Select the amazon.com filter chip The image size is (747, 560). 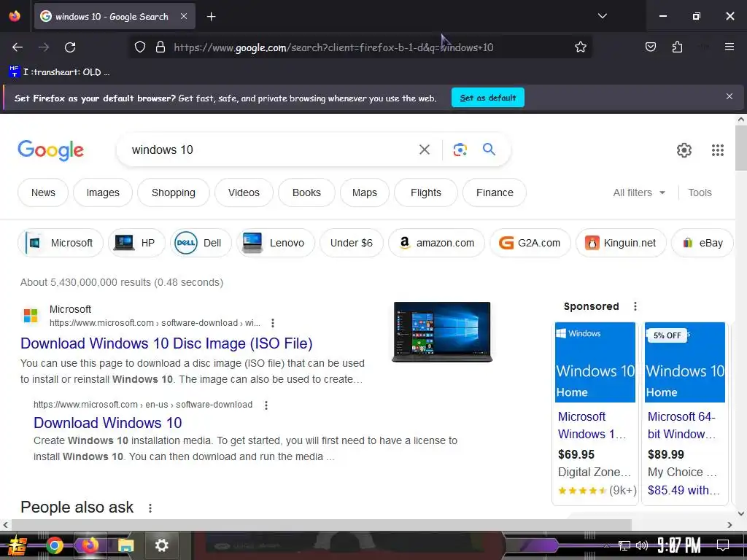pos(436,243)
